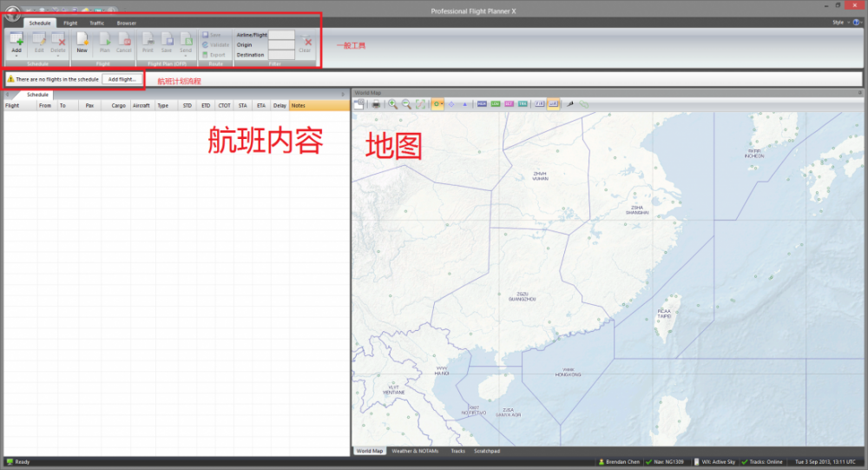Select the World Map bottom tab

pos(369,451)
